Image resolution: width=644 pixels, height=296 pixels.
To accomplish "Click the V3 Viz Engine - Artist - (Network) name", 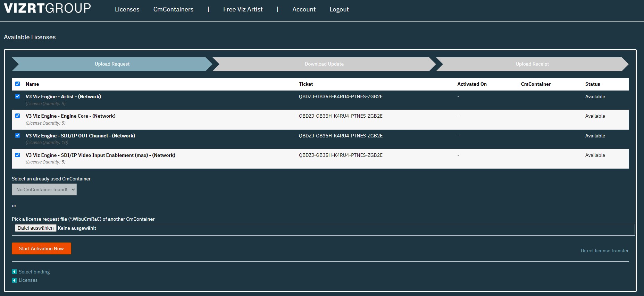I will tap(63, 96).
